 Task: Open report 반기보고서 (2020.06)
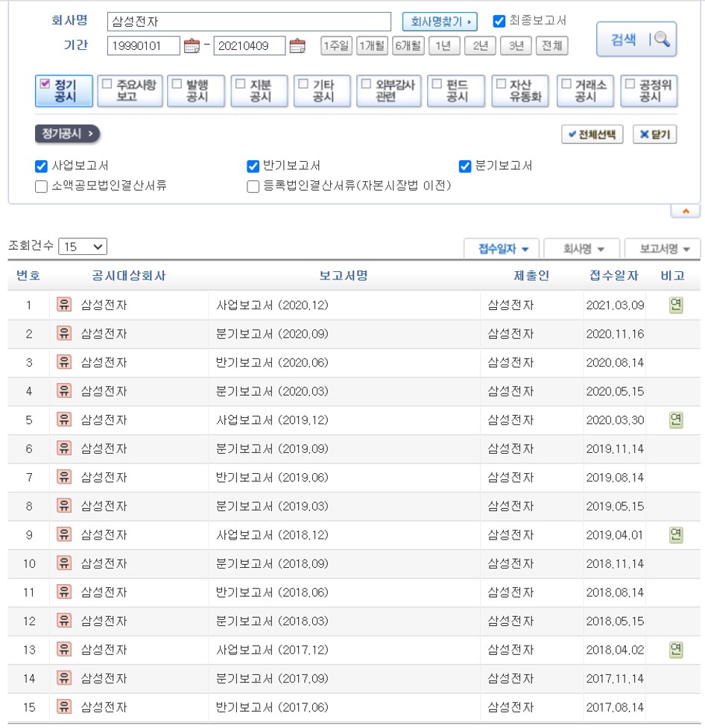click(x=272, y=363)
